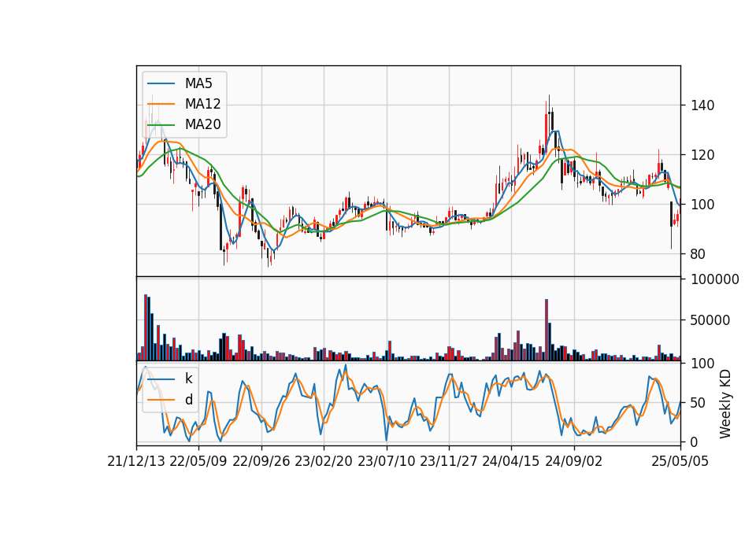Click the date label 25/05/05
The height and width of the screenshot is (543, 756).
[680, 461]
